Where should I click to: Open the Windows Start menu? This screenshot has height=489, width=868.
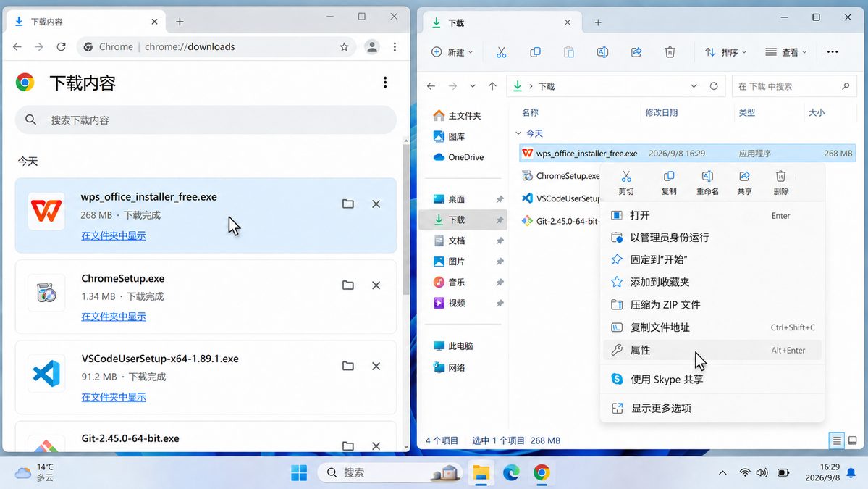299,472
